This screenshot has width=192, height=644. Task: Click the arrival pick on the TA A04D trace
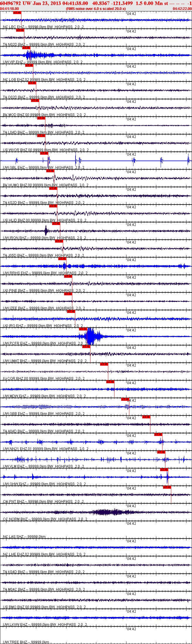click(x=146, y=417)
